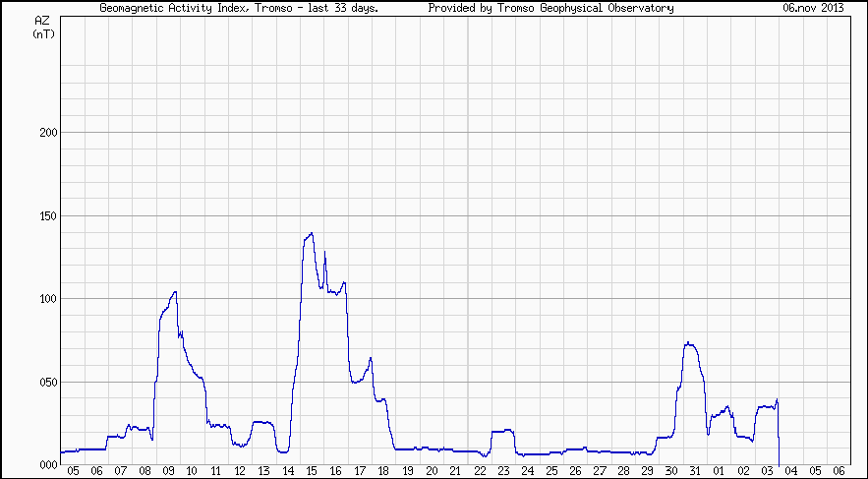
Task: Click the highest peak of the blue curve
Action: [x=312, y=234]
